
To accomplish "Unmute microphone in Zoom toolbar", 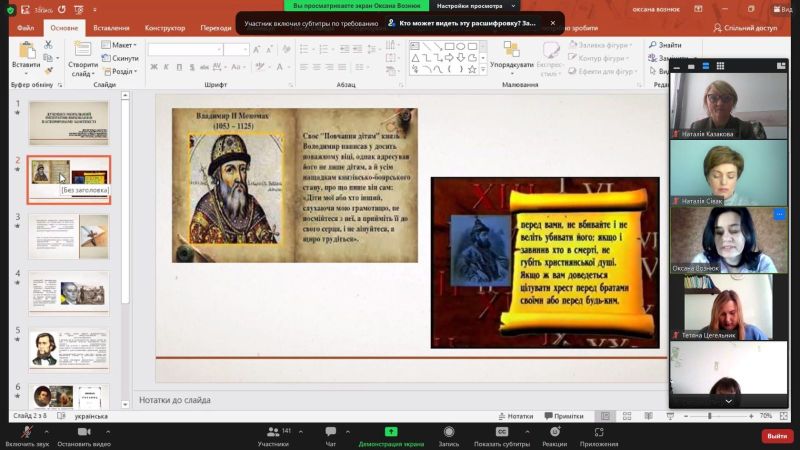I will pyautogui.click(x=26, y=432).
